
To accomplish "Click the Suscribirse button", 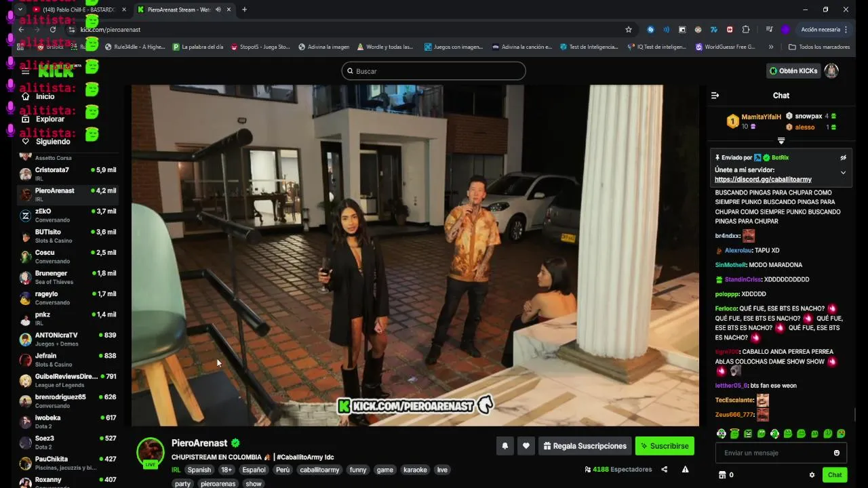I will (x=665, y=446).
